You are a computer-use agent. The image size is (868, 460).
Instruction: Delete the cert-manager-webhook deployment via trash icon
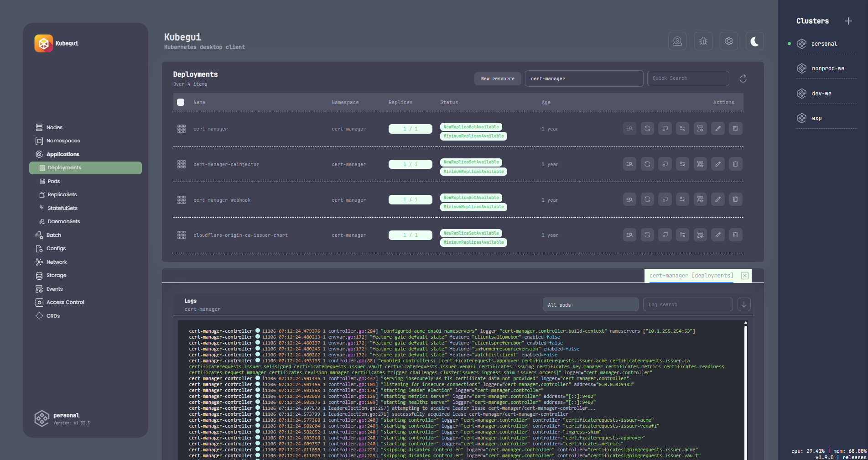coord(735,199)
